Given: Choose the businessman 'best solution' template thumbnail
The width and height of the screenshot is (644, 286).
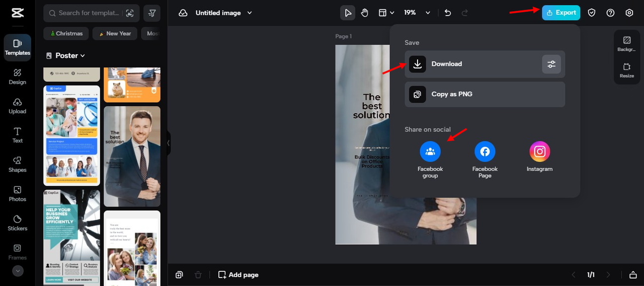Looking at the screenshot, I should point(132,156).
